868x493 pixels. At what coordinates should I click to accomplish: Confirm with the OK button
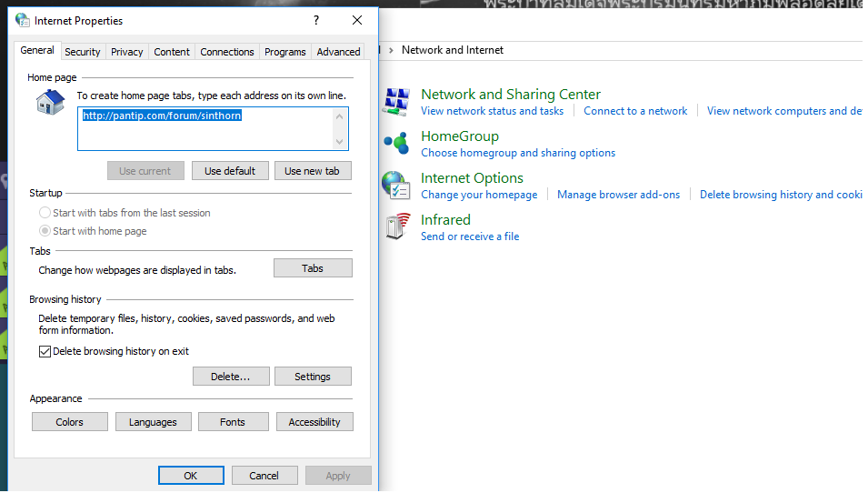click(191, 476)
